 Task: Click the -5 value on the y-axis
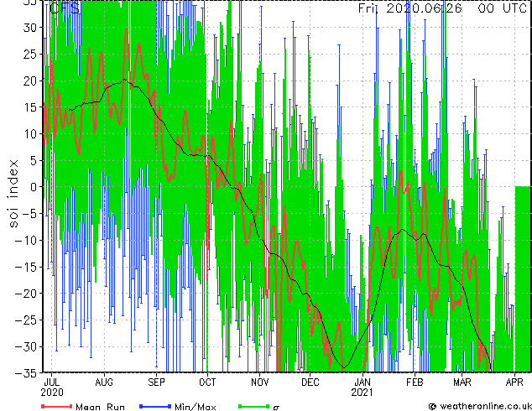tap(29, 214)
